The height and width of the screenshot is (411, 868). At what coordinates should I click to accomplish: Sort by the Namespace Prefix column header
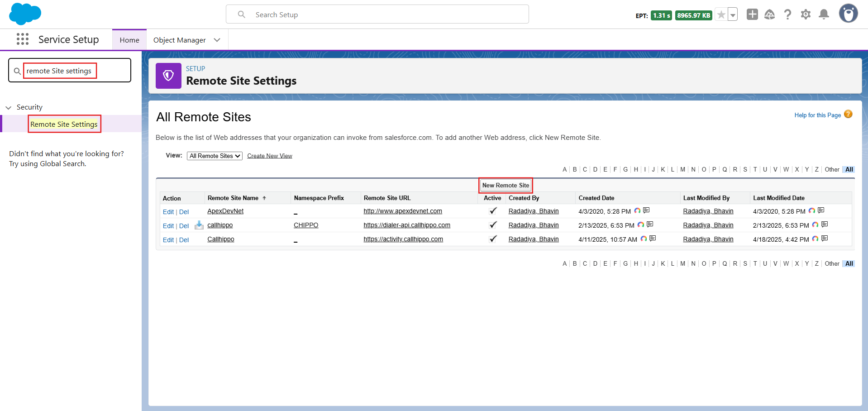pos(319,198)
